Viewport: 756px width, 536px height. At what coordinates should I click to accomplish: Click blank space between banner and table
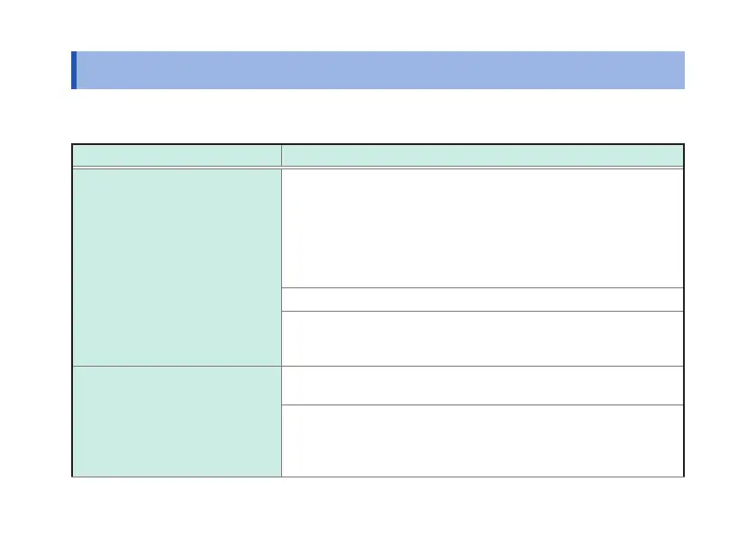point(378,117)
